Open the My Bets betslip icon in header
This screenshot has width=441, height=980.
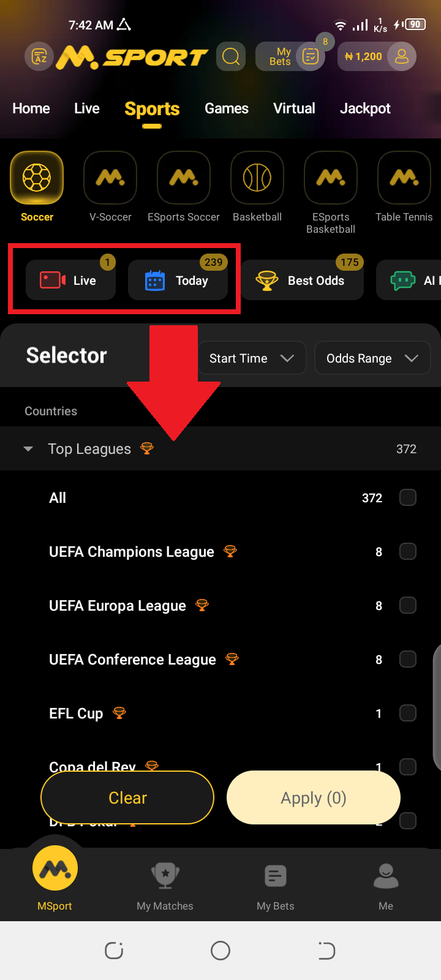(310, 57)
